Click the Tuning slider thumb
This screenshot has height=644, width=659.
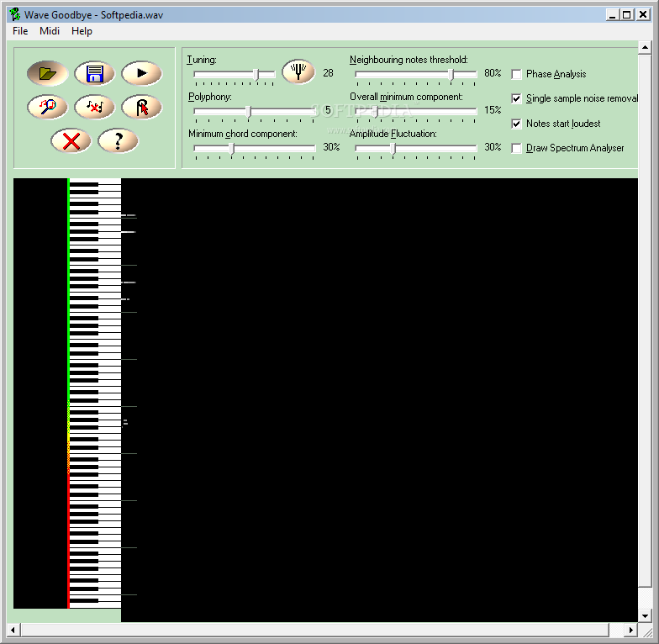point(256,75)
